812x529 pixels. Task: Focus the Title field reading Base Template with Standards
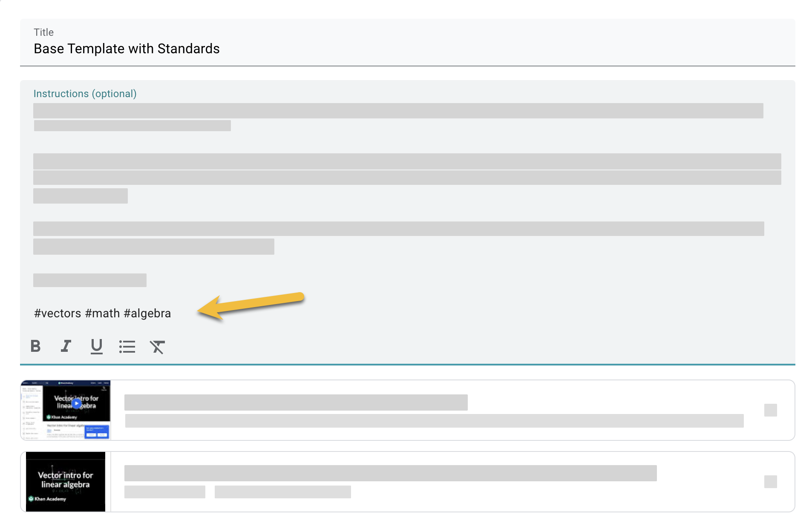(127, 49)
